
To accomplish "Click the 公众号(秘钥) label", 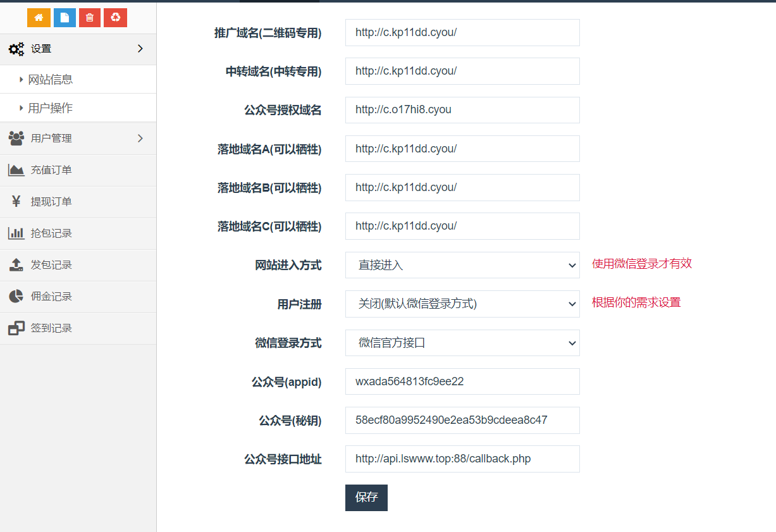I will coord(290,421).
